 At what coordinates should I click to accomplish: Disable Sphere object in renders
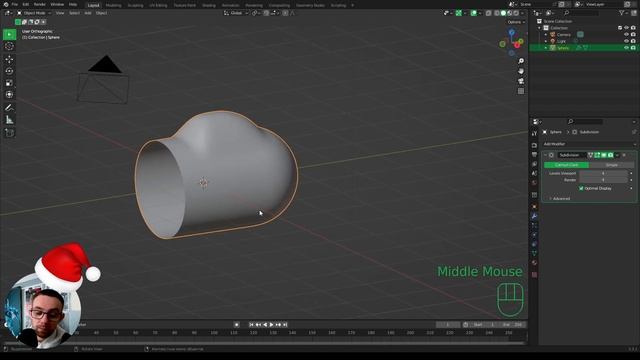[x=633, y=48]
